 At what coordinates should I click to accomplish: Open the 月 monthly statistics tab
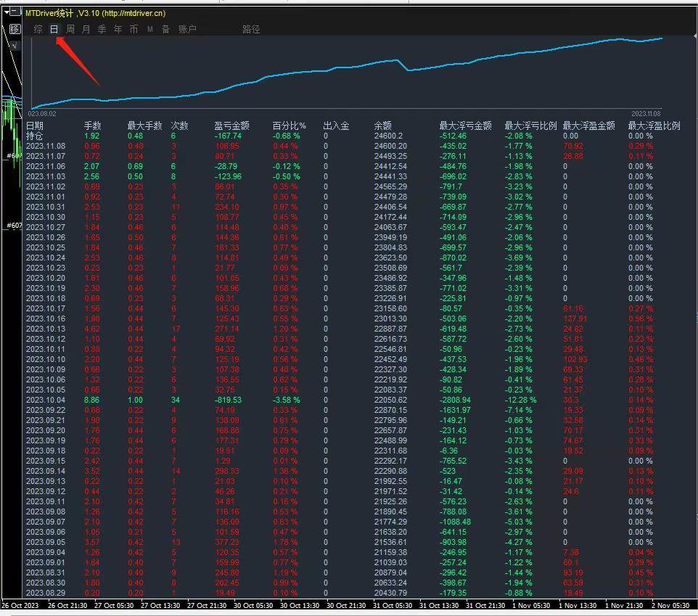(86, 29)
